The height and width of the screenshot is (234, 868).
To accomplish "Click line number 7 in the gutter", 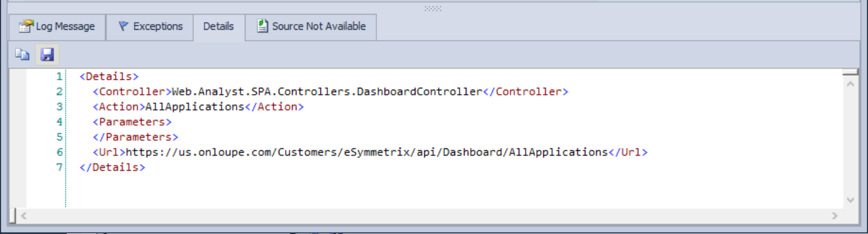I will 59,167.
